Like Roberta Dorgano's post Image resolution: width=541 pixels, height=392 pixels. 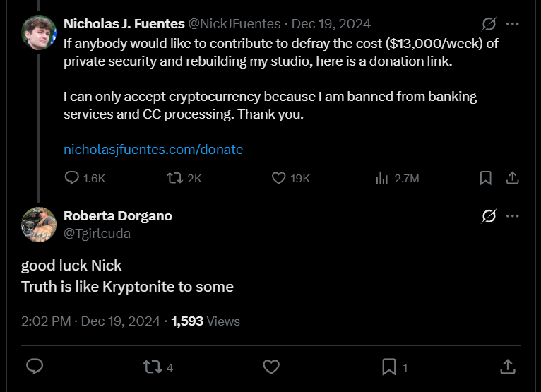point(271,367)
